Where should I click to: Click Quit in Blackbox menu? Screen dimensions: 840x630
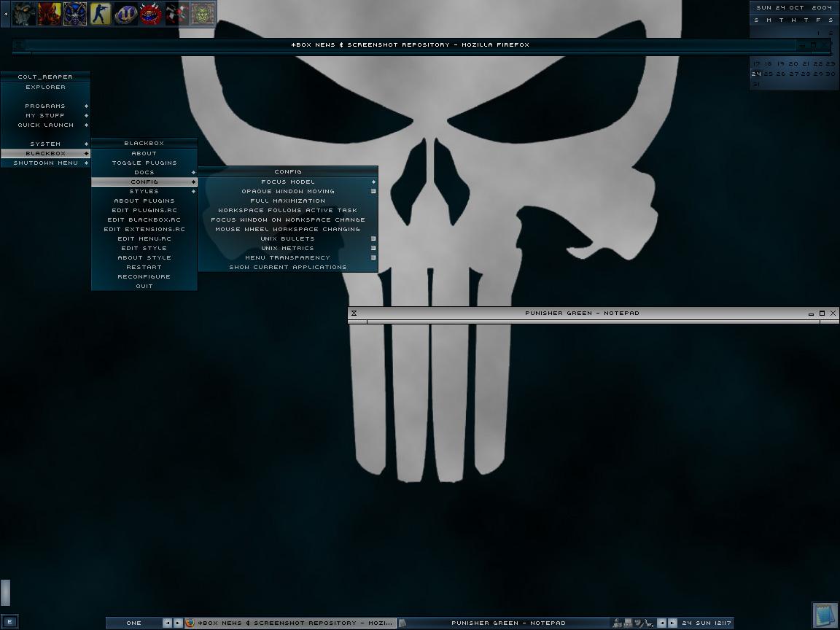(x=144, y=286)
